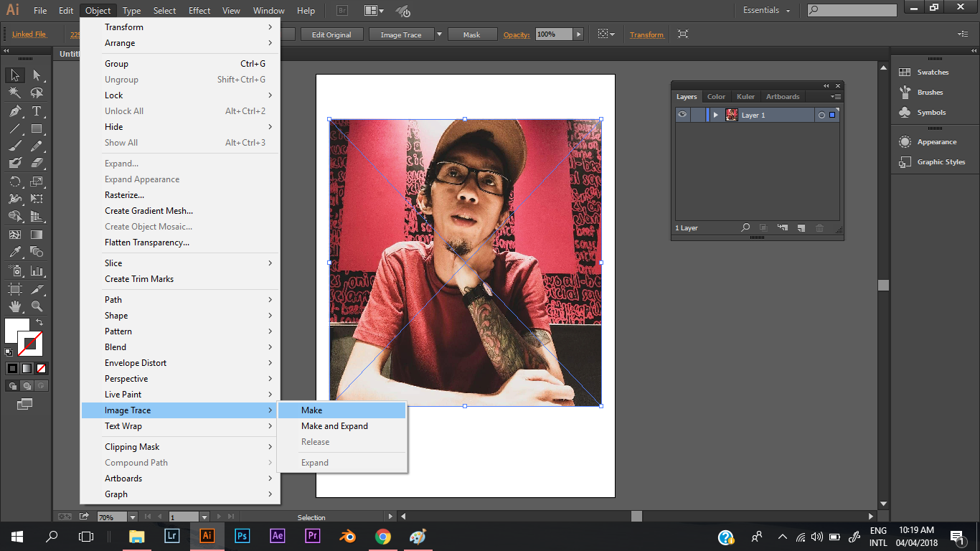Set None mode button with red slash
Image resolution: width=980 pixels, height=551 pixels.
[41, 368]
